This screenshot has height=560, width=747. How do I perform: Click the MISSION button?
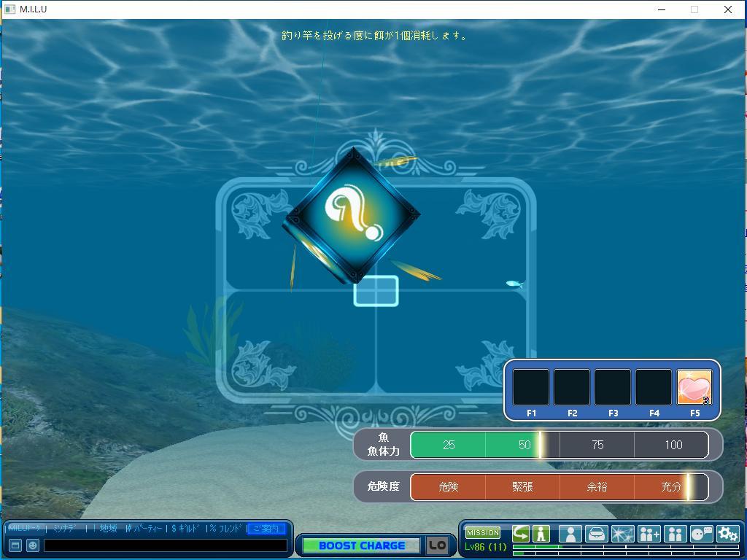[x=483, y=532]
